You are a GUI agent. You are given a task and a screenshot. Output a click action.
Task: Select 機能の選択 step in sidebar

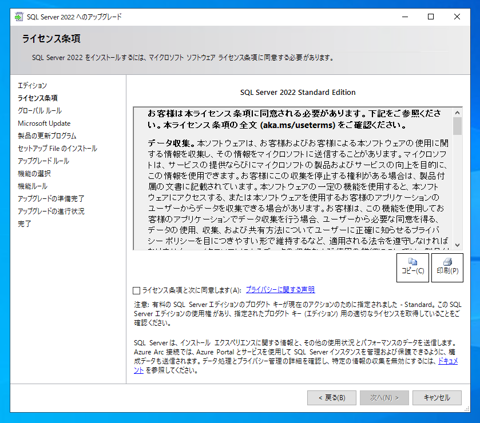34,174
